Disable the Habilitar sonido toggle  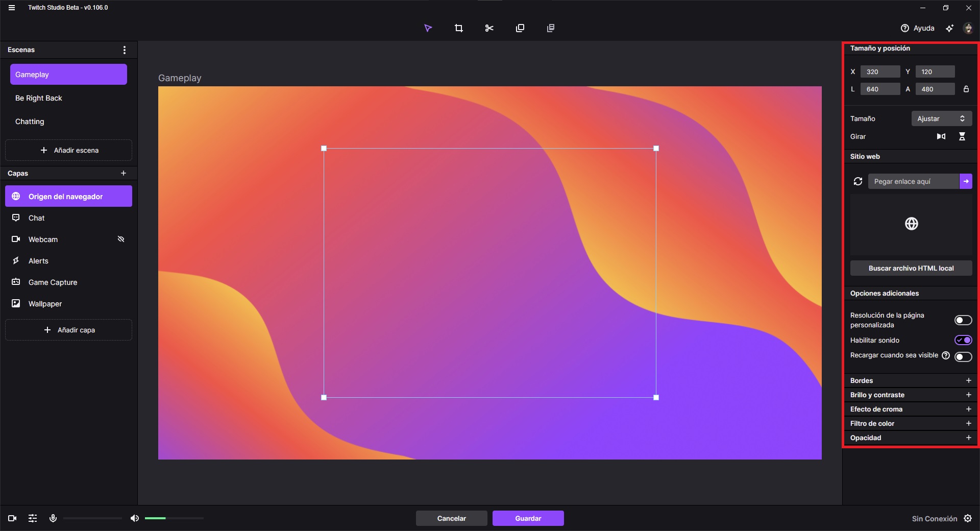tap(963, 340)
